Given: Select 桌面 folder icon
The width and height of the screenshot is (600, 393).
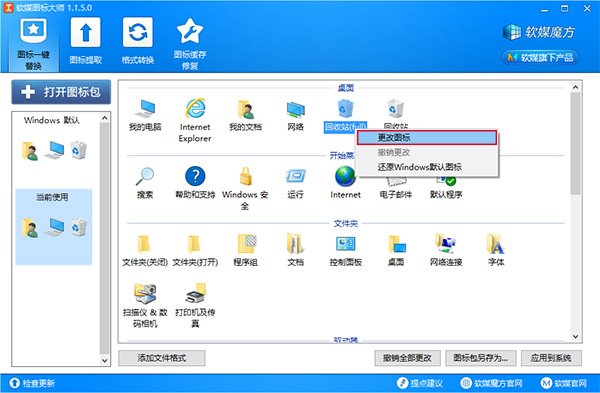Looking at the screenshot, I should 395,251.
